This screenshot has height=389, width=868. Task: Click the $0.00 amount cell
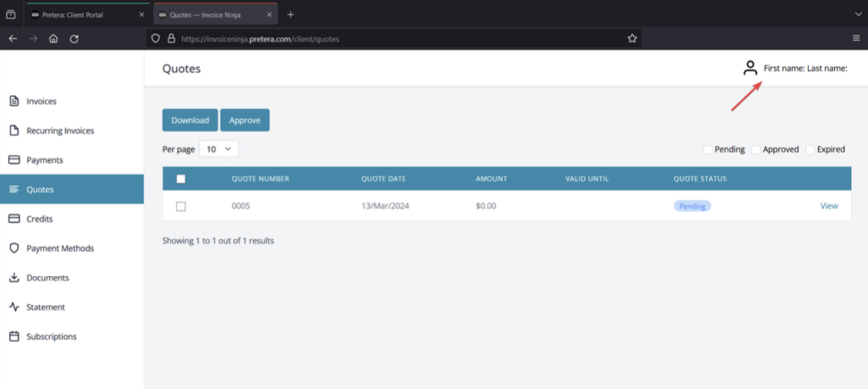point(486,206)
